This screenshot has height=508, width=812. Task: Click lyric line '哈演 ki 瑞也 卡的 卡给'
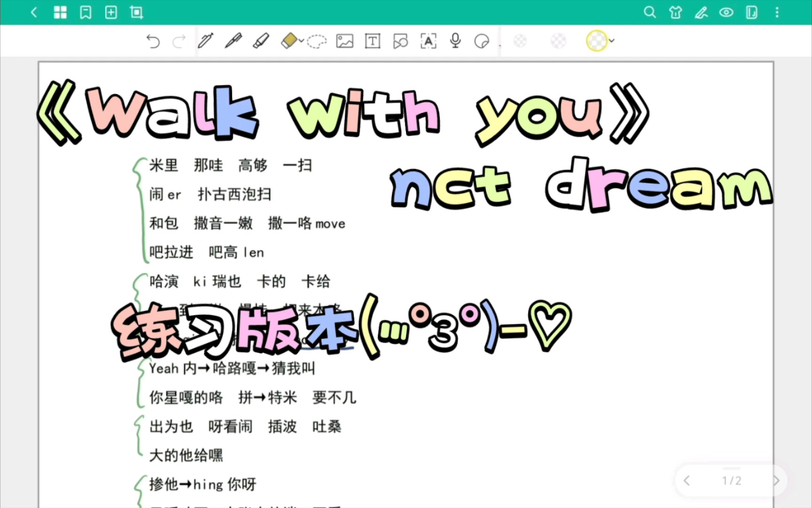(240, 282)
